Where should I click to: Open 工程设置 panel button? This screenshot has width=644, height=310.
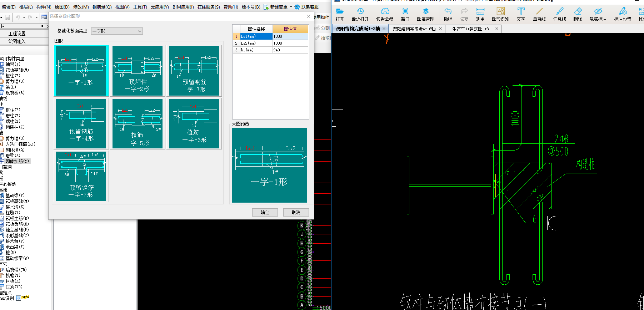pyautogui.click(x=17, y=33)
